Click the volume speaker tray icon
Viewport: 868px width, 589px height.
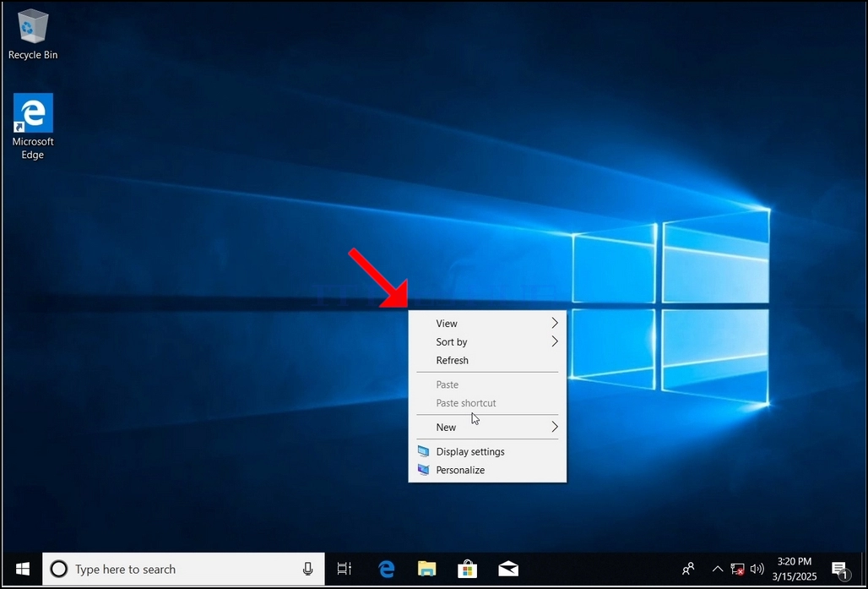click(757, 569)
